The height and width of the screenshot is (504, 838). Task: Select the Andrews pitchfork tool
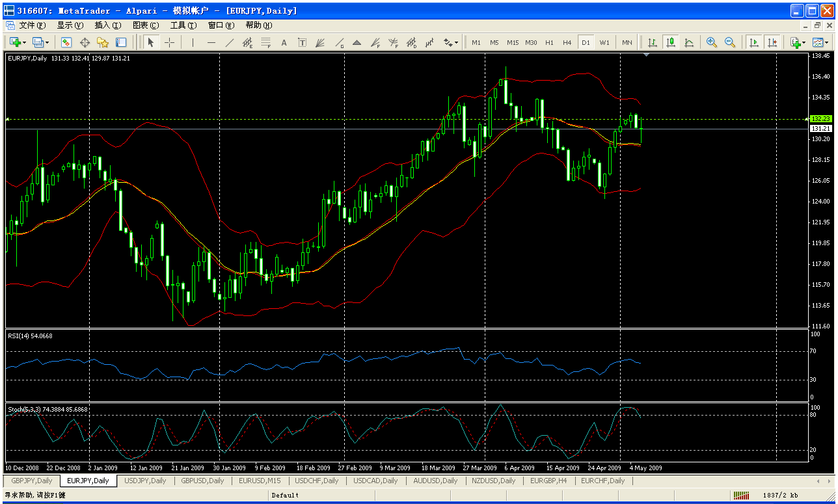[x=393, y=42]
